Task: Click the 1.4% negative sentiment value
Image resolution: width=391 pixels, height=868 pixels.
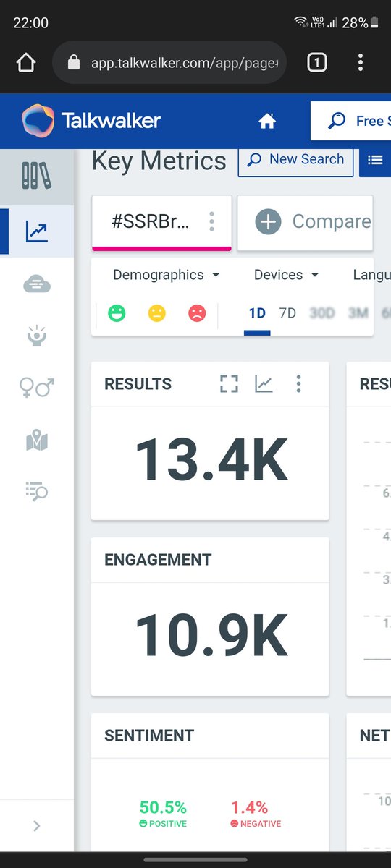Action: coord(249,807)
